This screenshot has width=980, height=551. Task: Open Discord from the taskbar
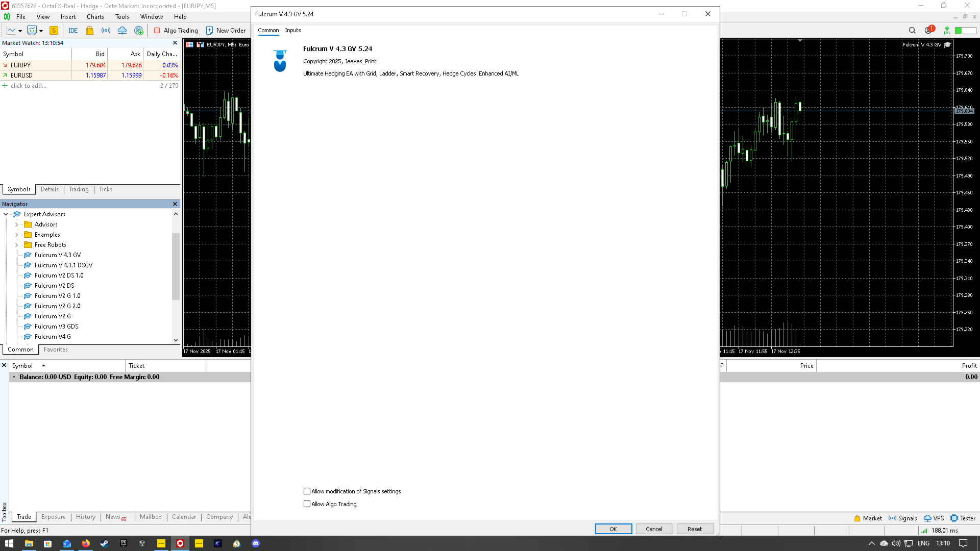pos(256,543)
